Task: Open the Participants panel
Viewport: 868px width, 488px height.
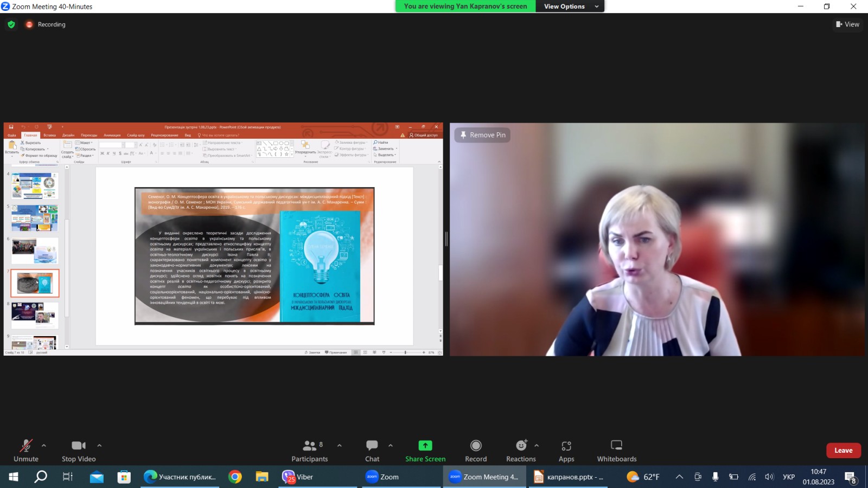Action: tap(309, 451)
